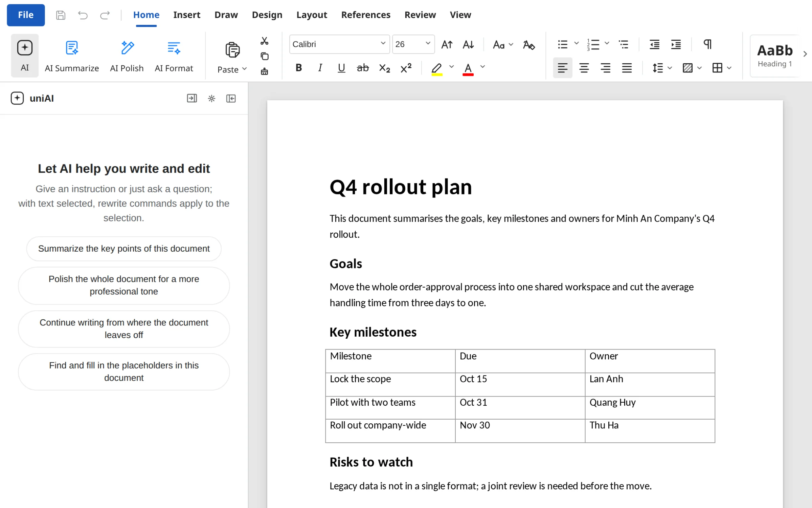Increase font size with the grow icon
812x508 pixels.
pos(447,44)
